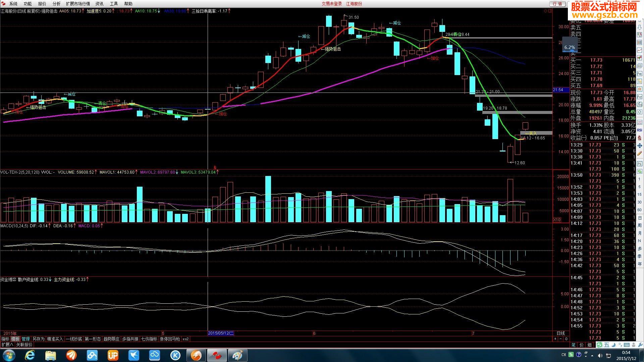This screenshot has width=644, height=362.
Task: Select the 15-minute period
Action: click(x=640, y=194)
